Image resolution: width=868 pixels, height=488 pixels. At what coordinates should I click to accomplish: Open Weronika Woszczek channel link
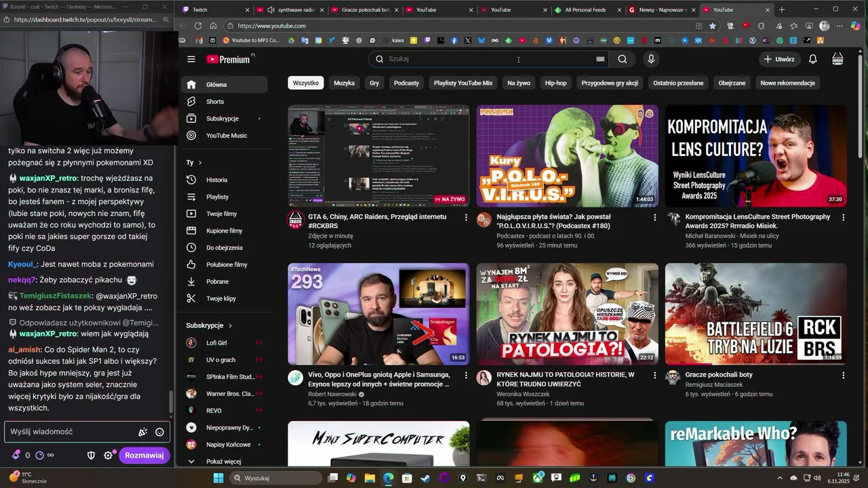(x=524, y=394)
